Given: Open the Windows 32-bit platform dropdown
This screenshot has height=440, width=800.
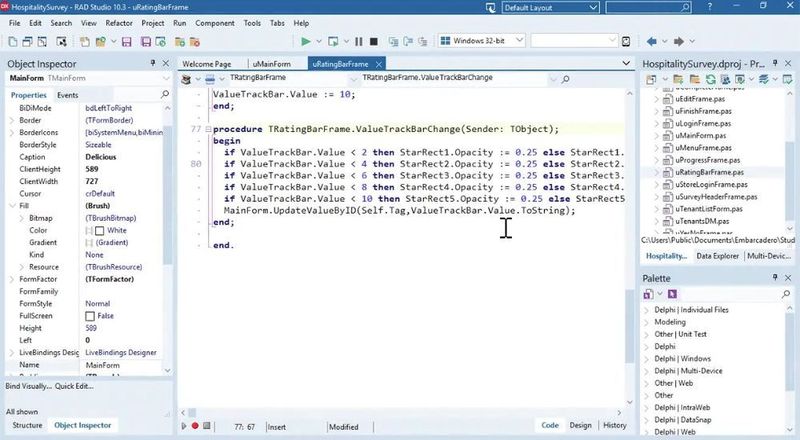Looking at the screenshot, I should click(x=519, y=40).
